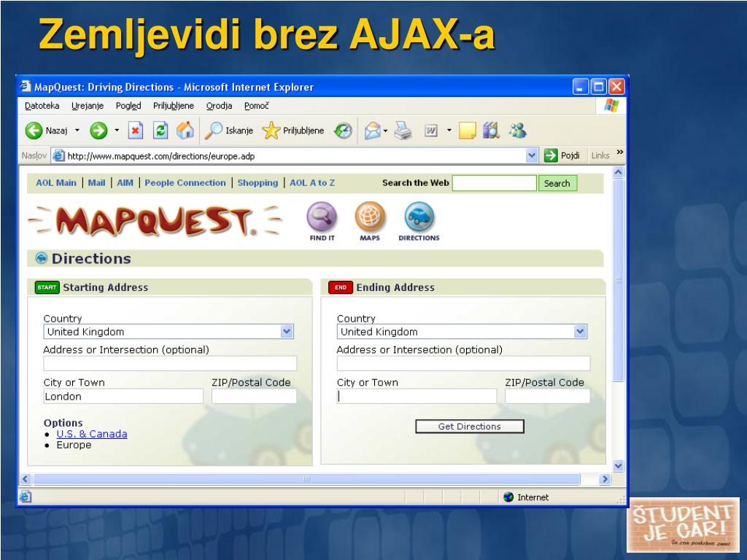
Task: Click the Get Directions button
Action: 470,427
